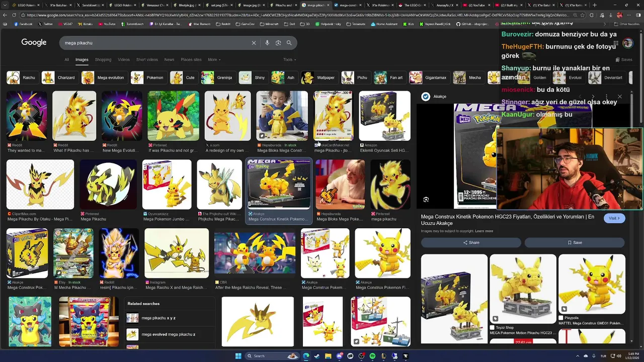Image resolution: width=644 pixels, height=362 pixels.
Task: Switch to the Short videos tab
Action: [x=147, y=59]
